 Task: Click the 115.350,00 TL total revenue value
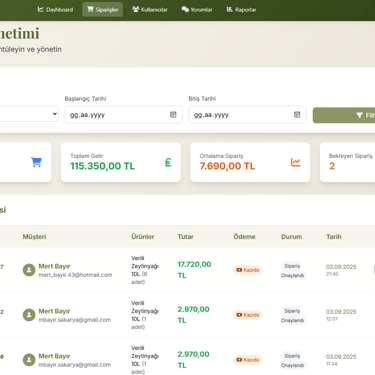click(x=103, y=166)
